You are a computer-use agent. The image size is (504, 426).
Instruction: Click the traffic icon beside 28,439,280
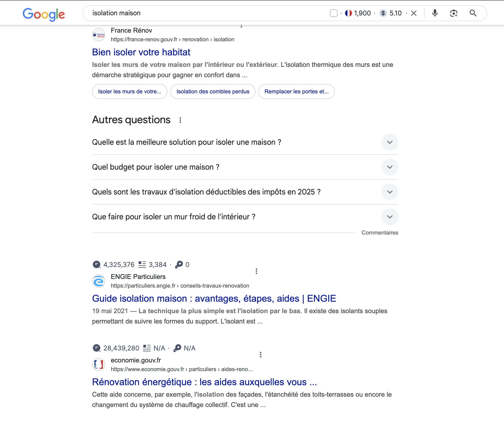click(x=97, y=348)
